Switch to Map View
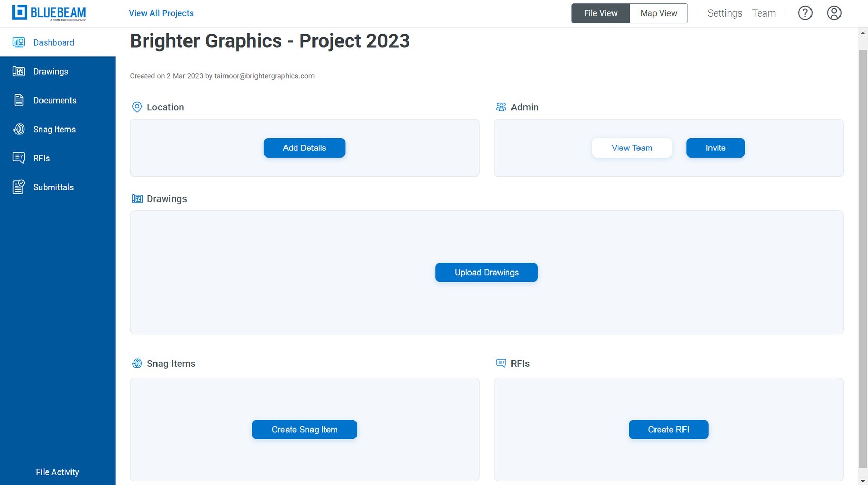 click(658, 13)
